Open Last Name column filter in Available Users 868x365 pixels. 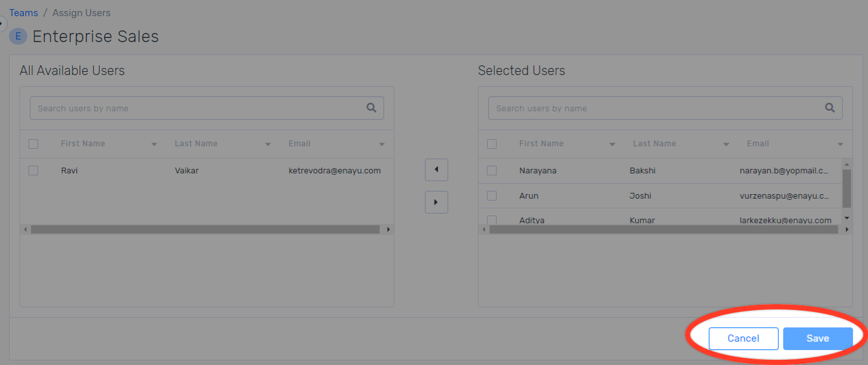pyautogui.click(x=268, y=144)
